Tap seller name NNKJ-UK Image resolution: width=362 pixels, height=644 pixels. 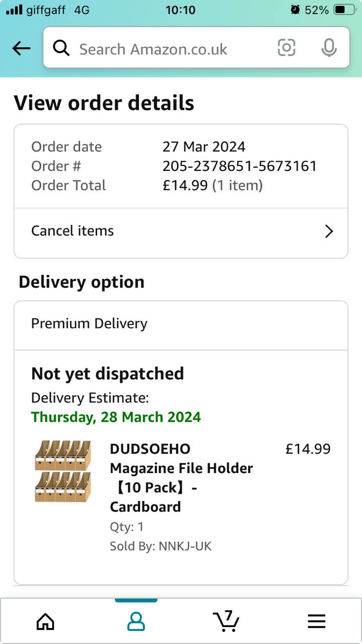(x=185, y=546)
